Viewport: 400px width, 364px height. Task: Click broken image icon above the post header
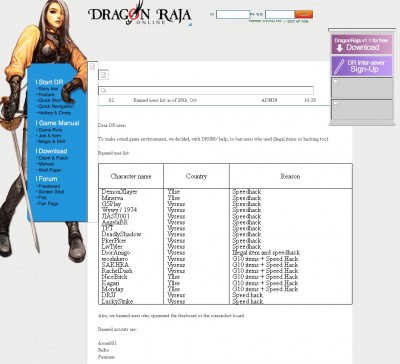click(103, 75)
